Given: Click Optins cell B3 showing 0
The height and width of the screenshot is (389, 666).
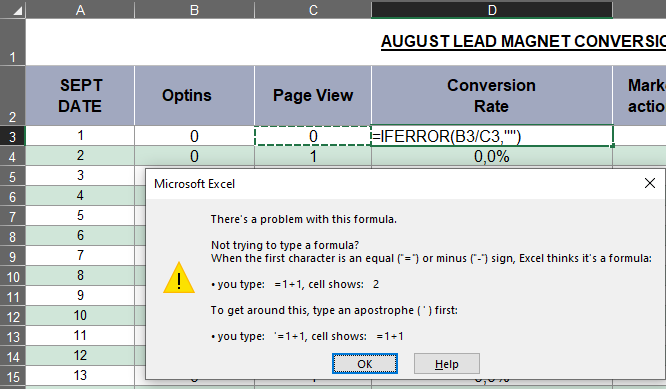Looking at the screenshot, I should 195,136.
